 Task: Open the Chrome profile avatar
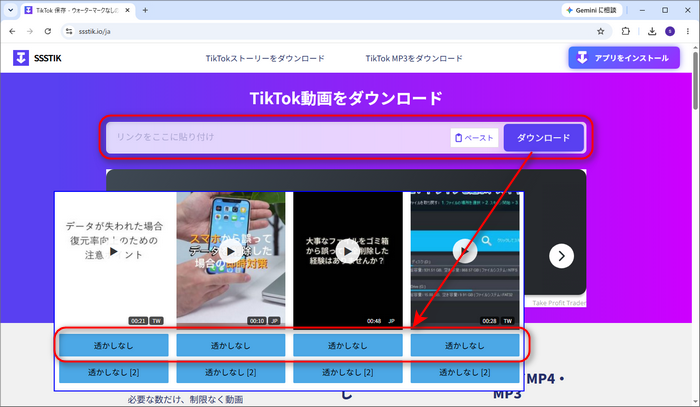click(x=670, y=31)
